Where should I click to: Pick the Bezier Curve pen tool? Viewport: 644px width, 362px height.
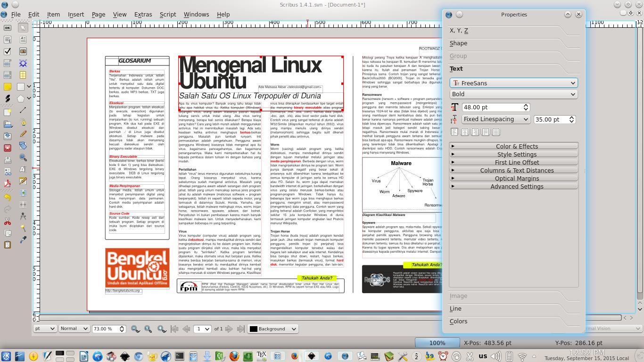pyautogui.click(x=23, y=122)
